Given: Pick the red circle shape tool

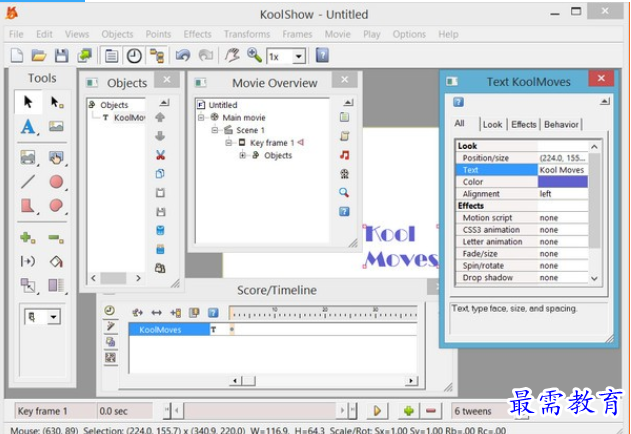Looking at the screenshot, I should click(56, 182).
